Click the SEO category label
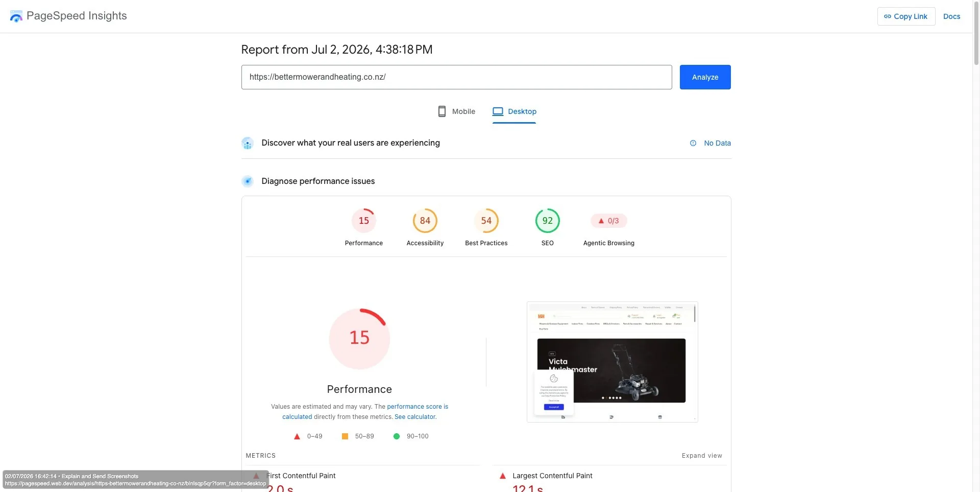980x492 pixels. 548,243
